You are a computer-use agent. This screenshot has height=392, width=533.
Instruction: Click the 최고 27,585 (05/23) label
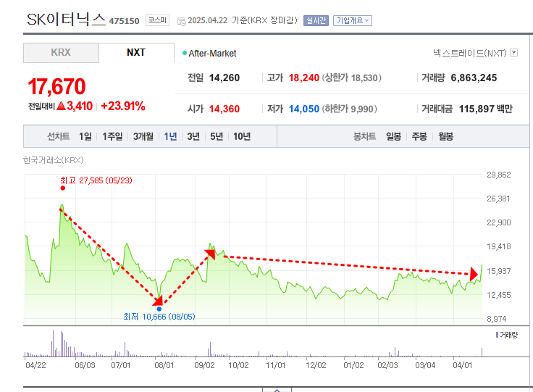pos(96,180)
